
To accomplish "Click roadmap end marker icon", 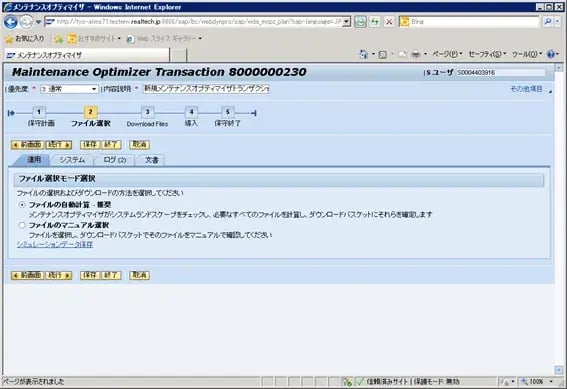I will (x=254, y=113).
